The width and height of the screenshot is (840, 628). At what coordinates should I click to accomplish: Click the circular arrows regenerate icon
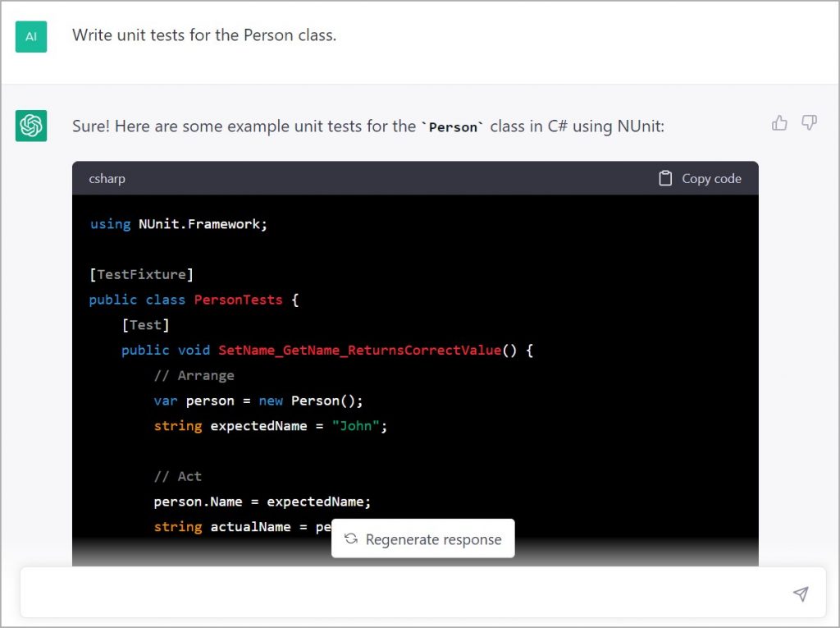click(x=351, y=539)
